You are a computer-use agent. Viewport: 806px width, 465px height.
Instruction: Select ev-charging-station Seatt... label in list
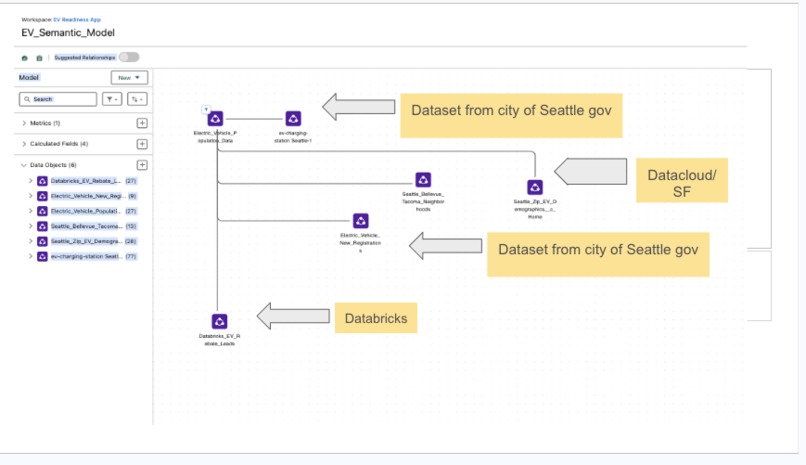pyautogui.click(x=86, y=256)
